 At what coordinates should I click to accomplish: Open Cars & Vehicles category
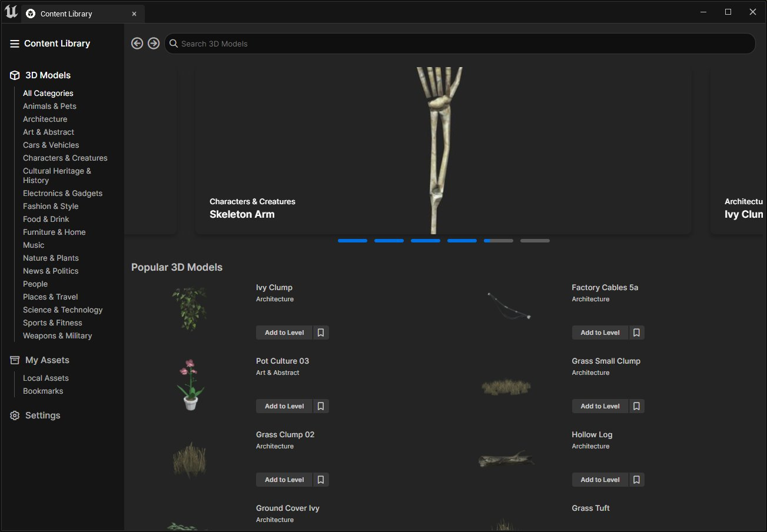pos(51,145)
